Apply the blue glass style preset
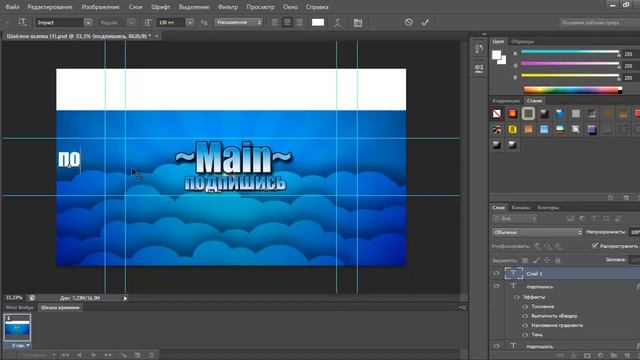This screenshot has height=360, width=640. click(560, 113)
